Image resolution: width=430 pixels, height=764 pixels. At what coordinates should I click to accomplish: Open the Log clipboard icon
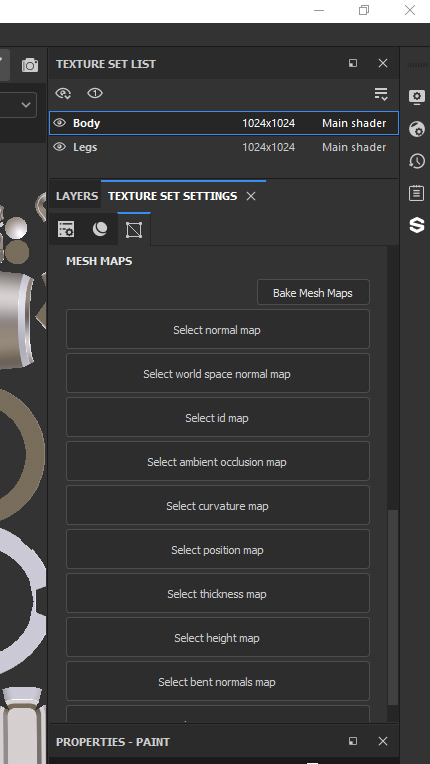(416, 193)
